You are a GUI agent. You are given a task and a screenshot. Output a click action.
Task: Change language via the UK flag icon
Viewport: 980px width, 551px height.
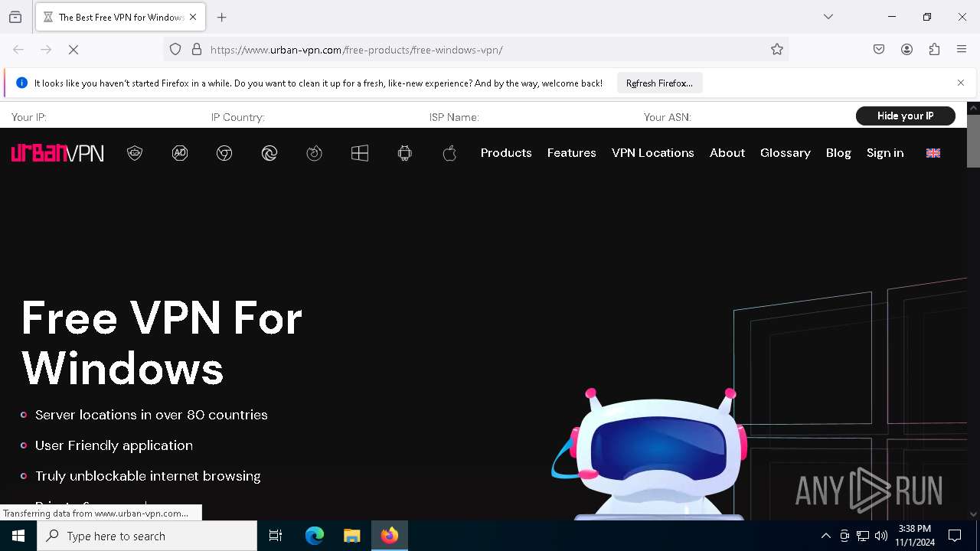933,153
